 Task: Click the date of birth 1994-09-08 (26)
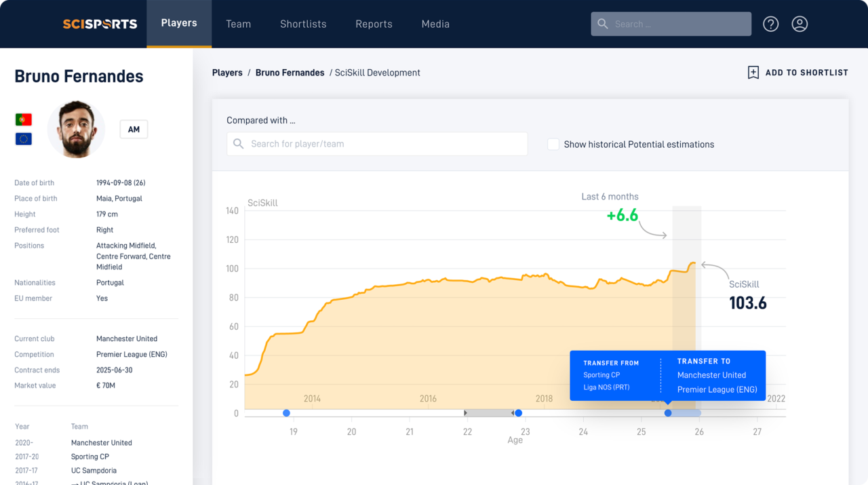pos(121,182)
